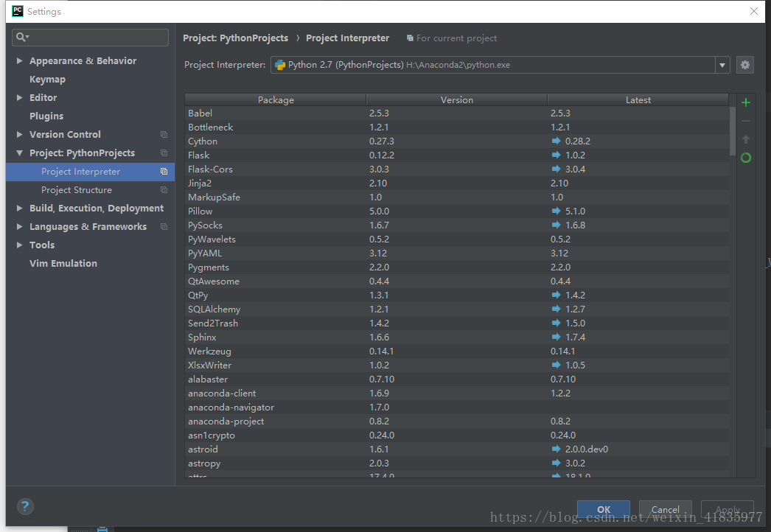This screenshot has height=532, width=771.
Task: Select the asn1crypto package row
Action: point(457,435)
